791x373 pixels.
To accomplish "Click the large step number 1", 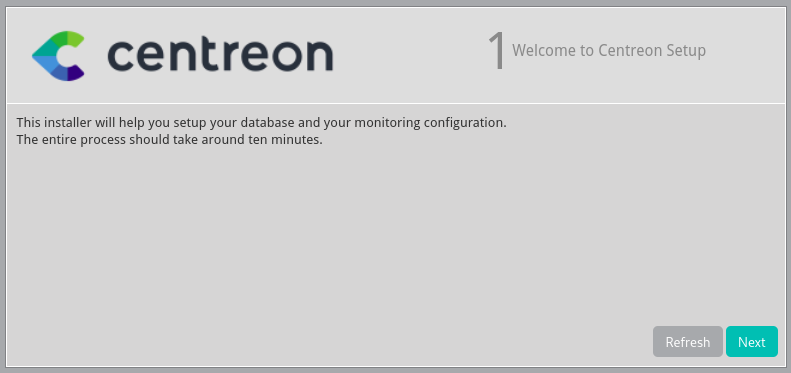I will (497, 51).
